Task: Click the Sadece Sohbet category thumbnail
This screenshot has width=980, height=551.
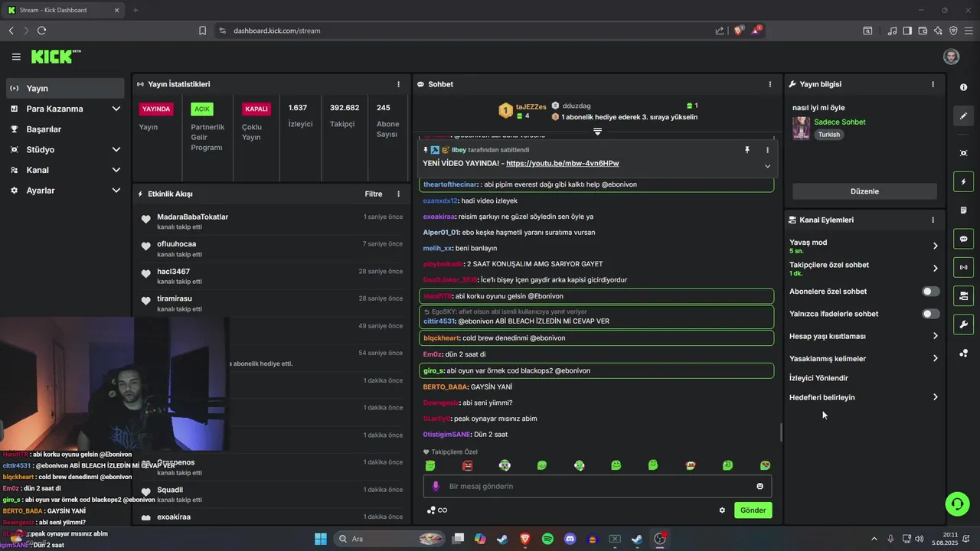Action: 801,128
